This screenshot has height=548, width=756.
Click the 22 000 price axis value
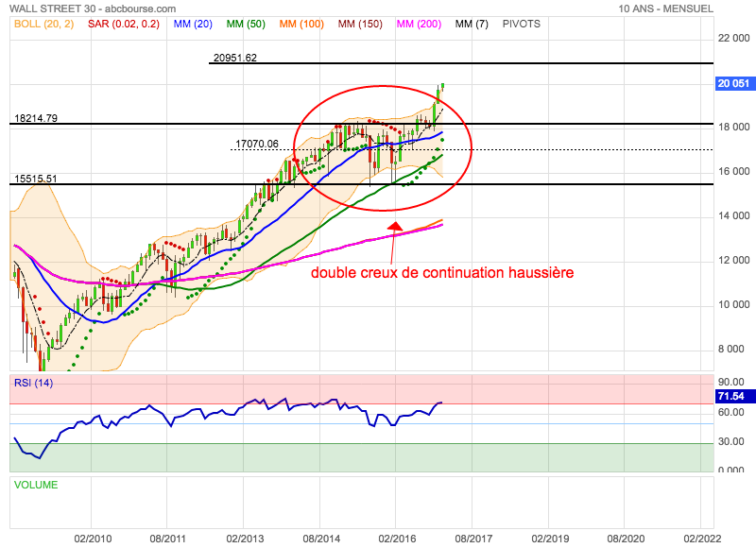point(734,38)
